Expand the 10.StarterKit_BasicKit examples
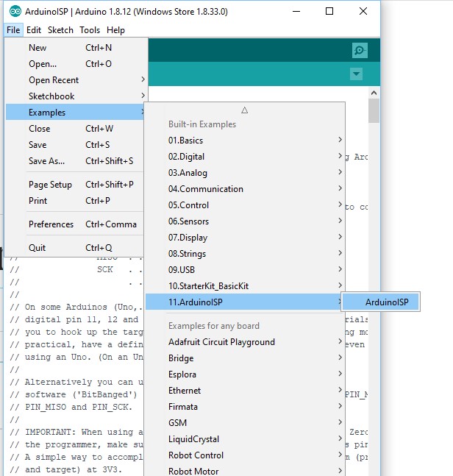Screen dimensions: 453x476 (x=245, y=286)
